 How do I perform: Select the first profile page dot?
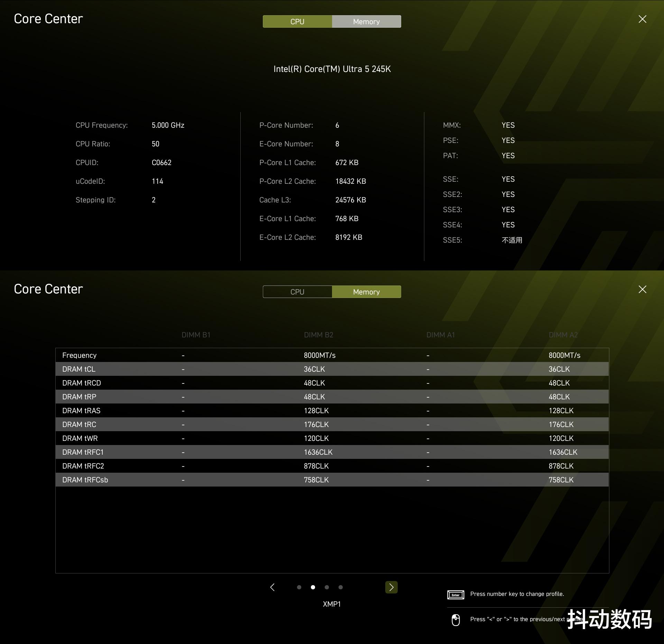299,587
